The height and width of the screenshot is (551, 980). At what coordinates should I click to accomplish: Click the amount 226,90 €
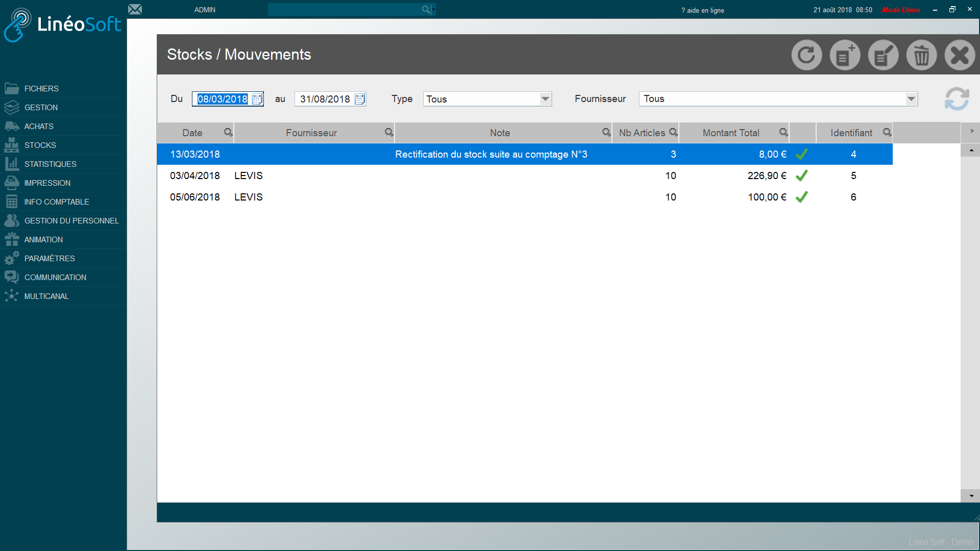tap(767, 176)
